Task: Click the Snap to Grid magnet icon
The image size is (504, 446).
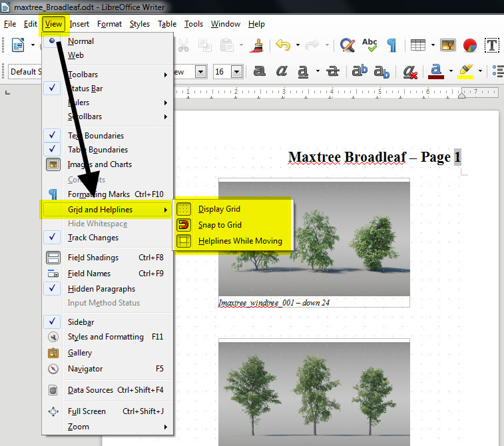Action: coord(184,225)
